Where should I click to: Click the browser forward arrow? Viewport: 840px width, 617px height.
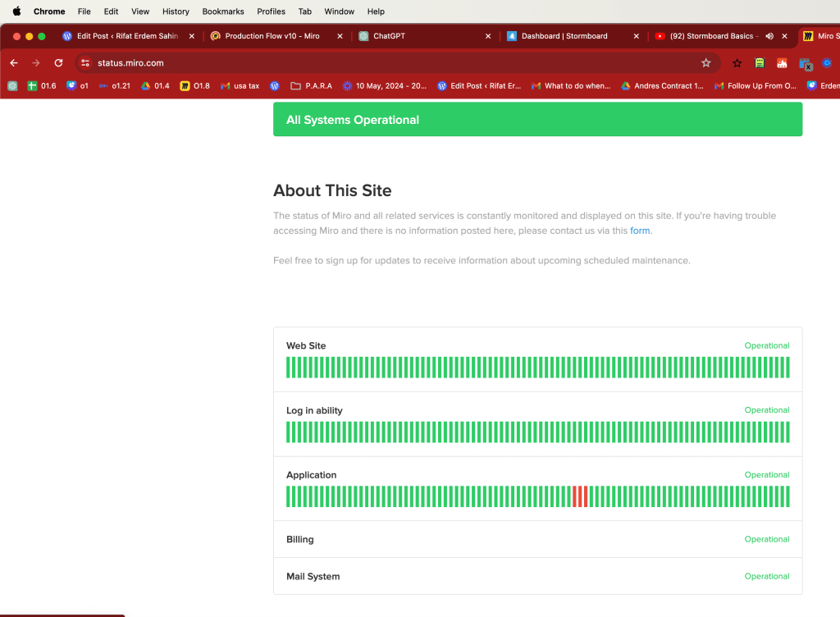coord(36,62)
